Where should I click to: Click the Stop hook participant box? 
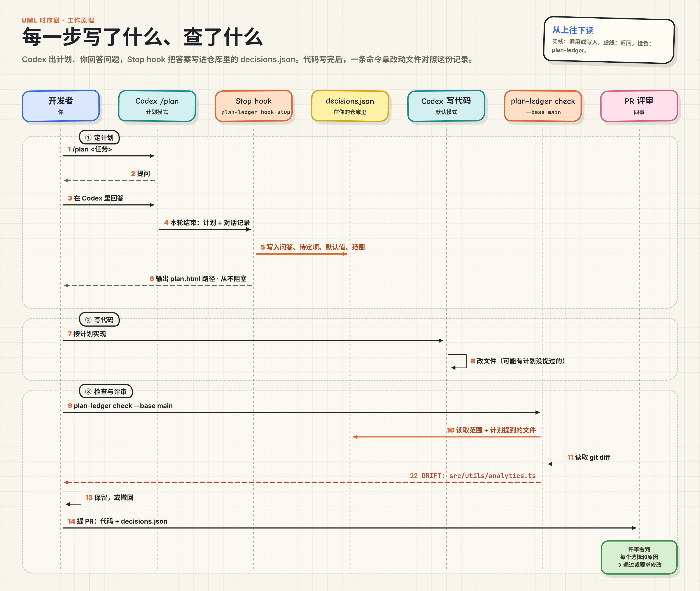254,106
